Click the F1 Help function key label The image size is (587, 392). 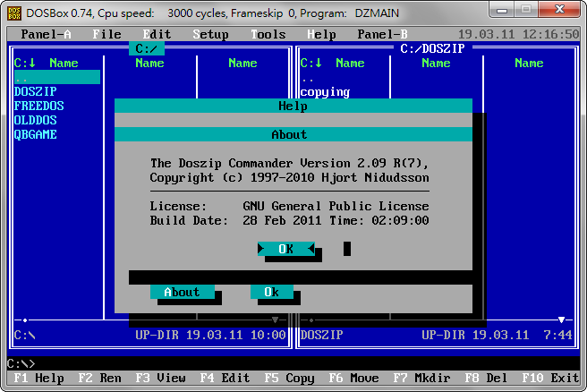38,379
